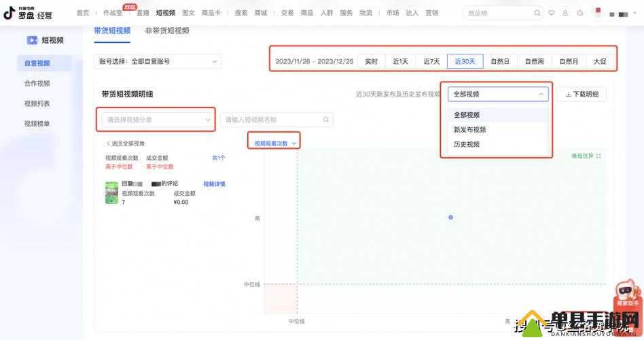Screen dimensions: 644x340
Task: Go to 首页 in top navigation
Action: (83, 13)
